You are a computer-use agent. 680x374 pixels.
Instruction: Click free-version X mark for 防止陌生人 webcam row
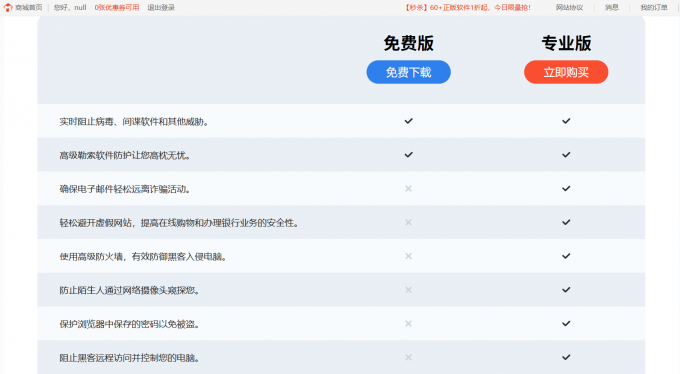[409, 290]
